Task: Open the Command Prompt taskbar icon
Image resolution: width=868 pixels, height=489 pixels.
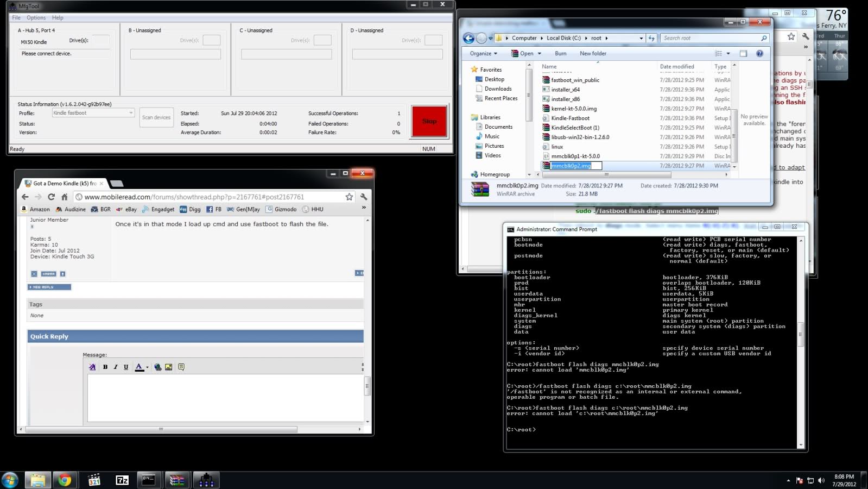Action: tap(148, 480)
